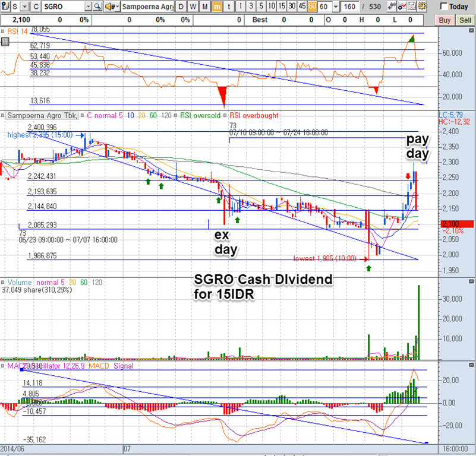Switch to Daily (D) chart period
Viewport: 476px width, 456px height.
coord(181,7)
